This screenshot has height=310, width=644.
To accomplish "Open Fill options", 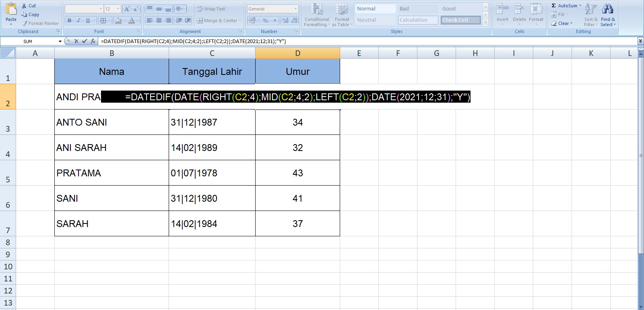I will (559, 14).
